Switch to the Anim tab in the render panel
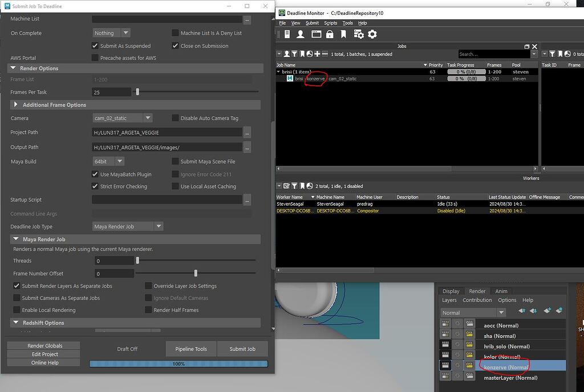 pos(501,291)
